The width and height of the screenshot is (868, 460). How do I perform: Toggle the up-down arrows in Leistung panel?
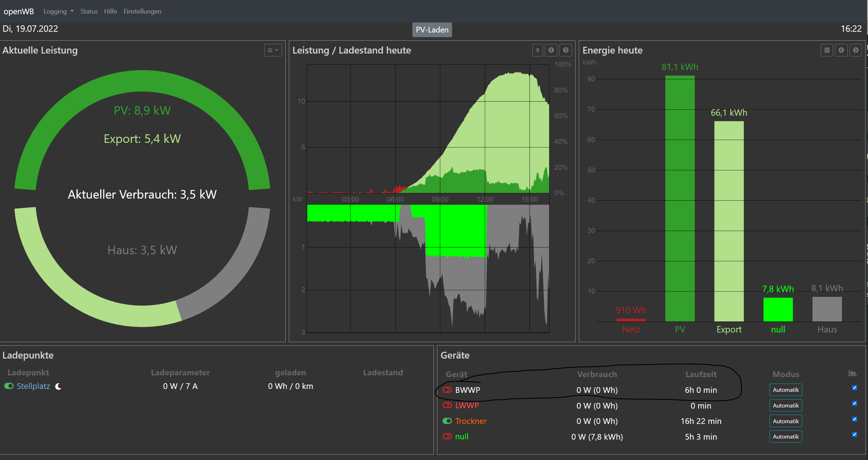point(537,50)
